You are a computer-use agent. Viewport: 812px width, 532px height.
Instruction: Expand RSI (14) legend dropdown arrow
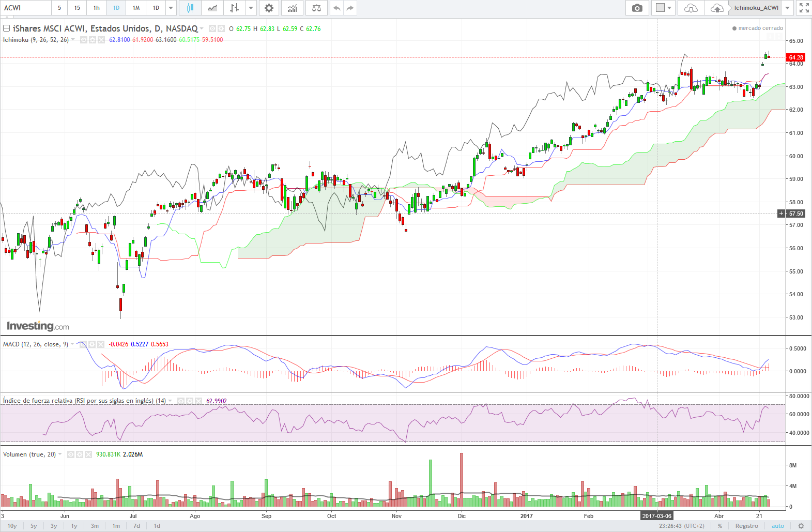pos(170,401)
